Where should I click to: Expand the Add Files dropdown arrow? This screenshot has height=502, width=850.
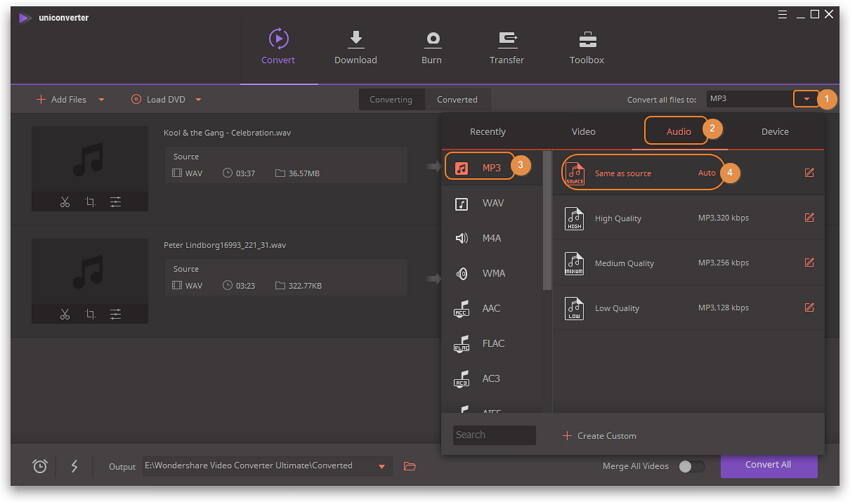101,100
